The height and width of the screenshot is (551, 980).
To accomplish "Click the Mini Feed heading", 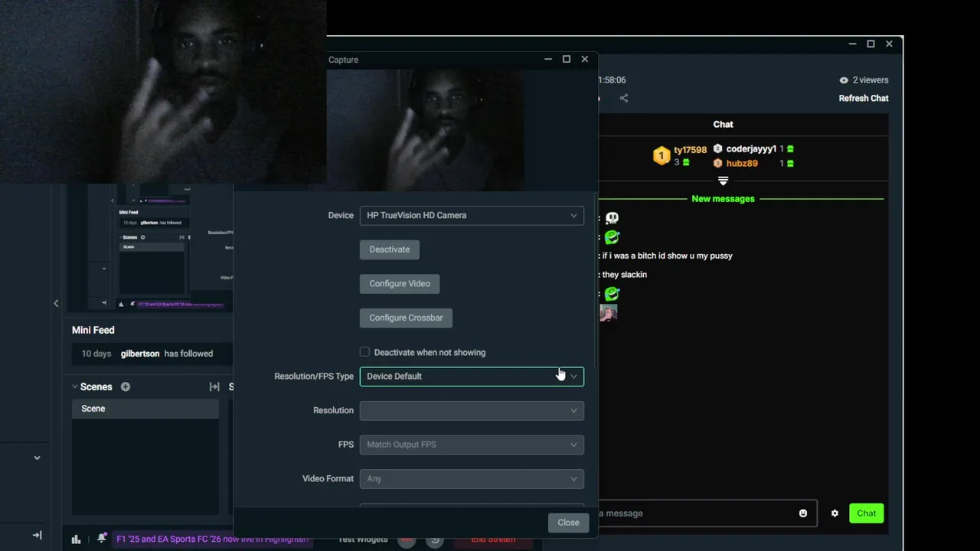I will [x=93, y=330].
